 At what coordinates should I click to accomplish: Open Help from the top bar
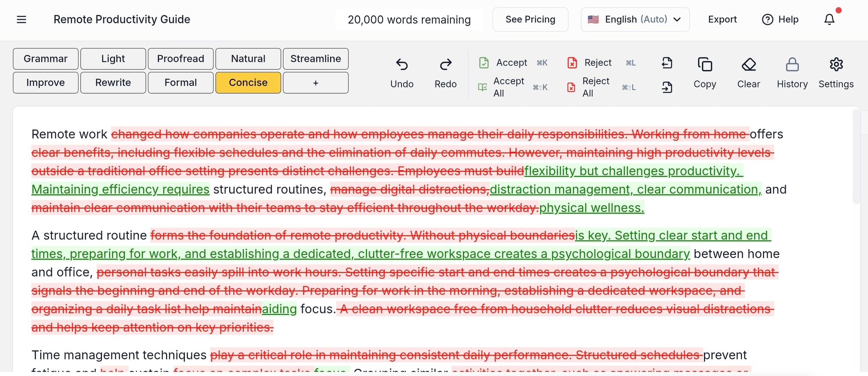click(x=780, y=20)
